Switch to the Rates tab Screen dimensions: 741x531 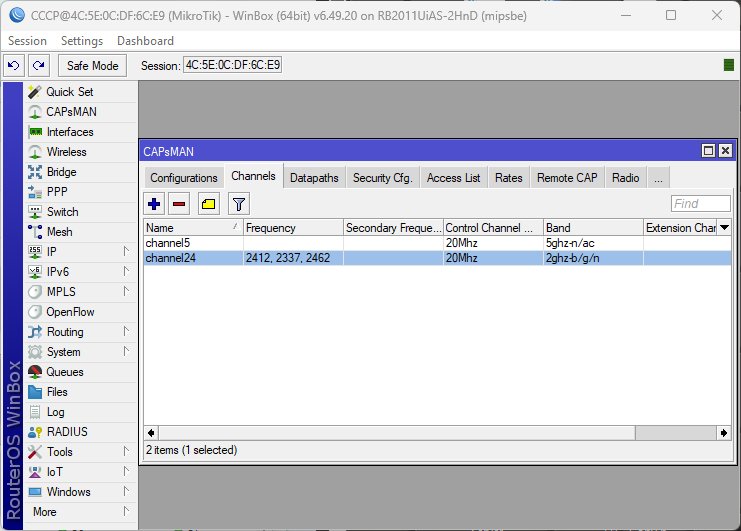tap(509, 178)
